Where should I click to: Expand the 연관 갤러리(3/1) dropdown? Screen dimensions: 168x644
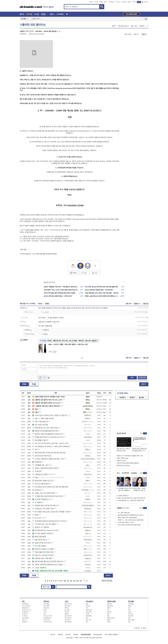point(123,26)
